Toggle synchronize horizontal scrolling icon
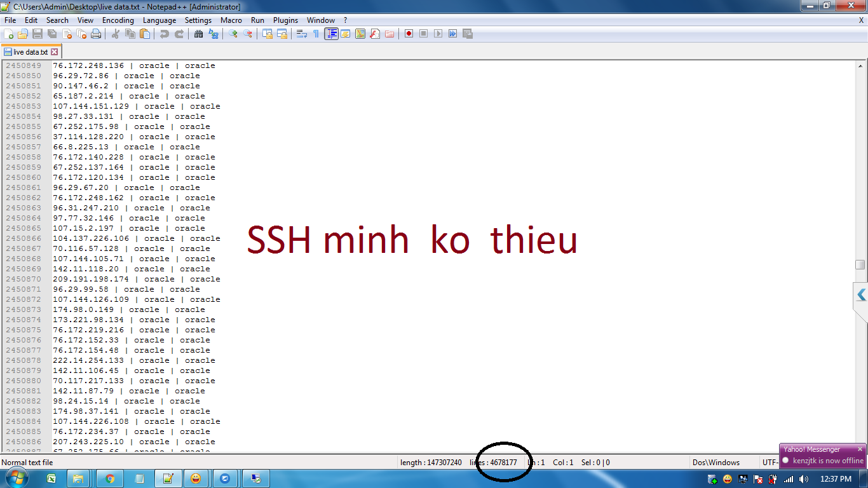The width and height of the screenshot is (868, 488). coord(282,34)
